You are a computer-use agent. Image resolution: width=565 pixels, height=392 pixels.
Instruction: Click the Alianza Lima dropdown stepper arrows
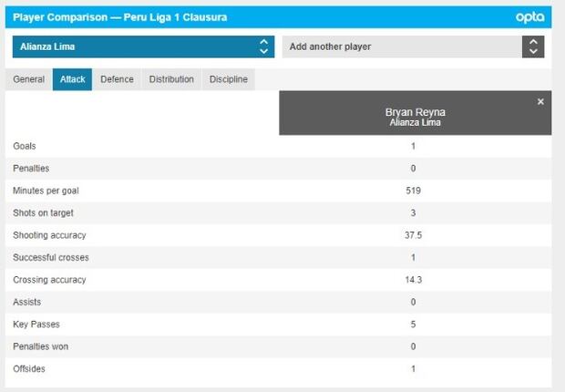(x=263, y=46)
